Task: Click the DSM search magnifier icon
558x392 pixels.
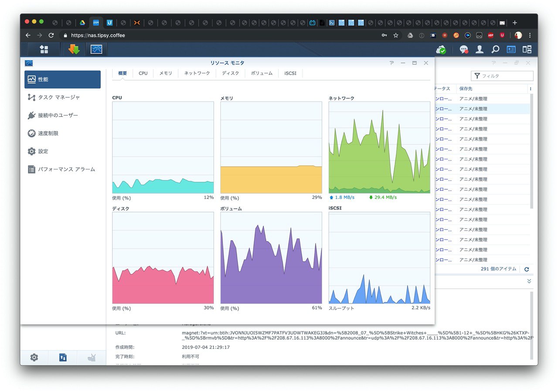Action: 495,49
